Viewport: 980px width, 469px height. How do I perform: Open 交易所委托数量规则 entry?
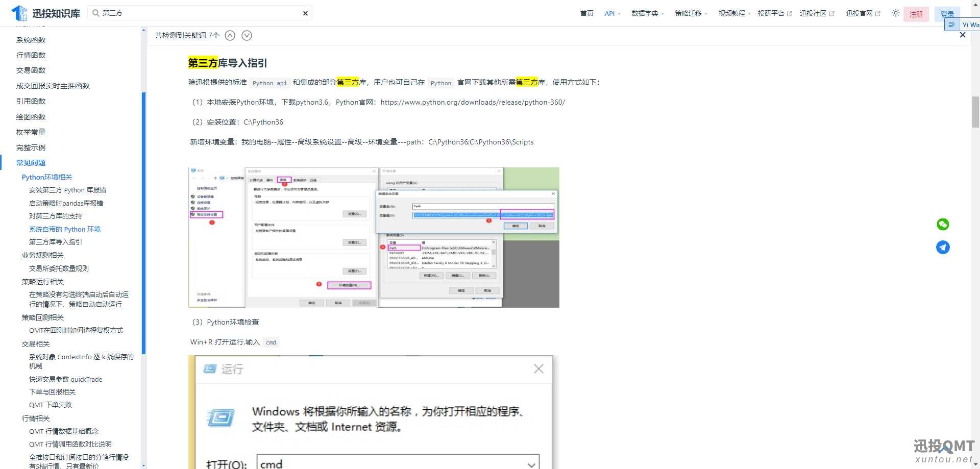[x=59, y=268]
